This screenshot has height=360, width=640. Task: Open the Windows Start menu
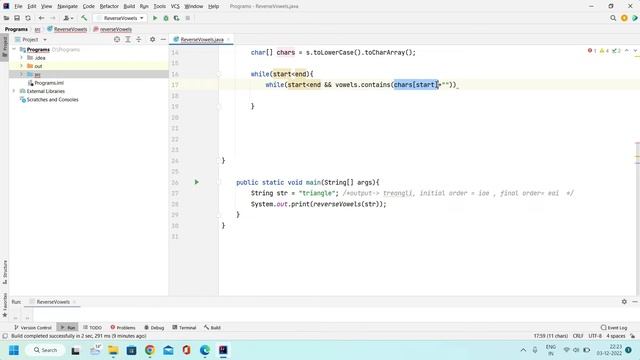[14, 350]
